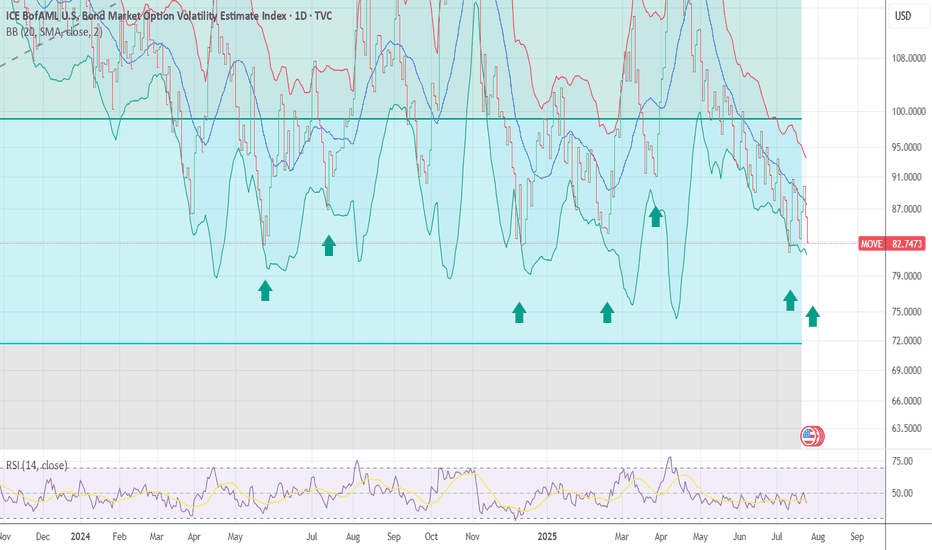
Task: Click the ICE BofAML index chart title
Action: point(169,15)
